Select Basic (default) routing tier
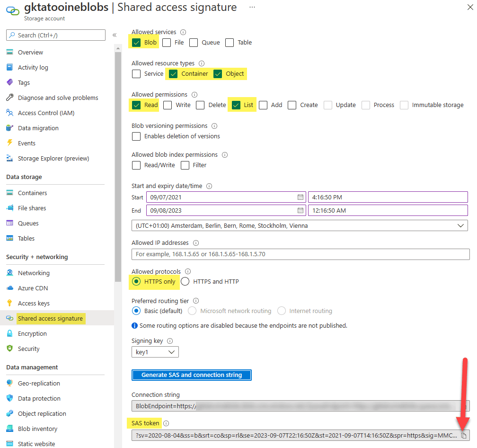Viewport: 477px width, 448px height. coord(136,311)
